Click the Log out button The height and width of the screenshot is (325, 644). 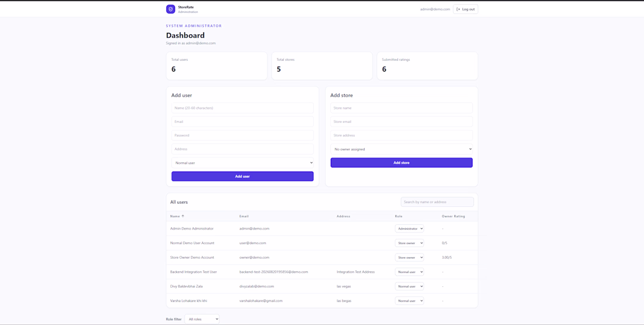click(465, 9)
